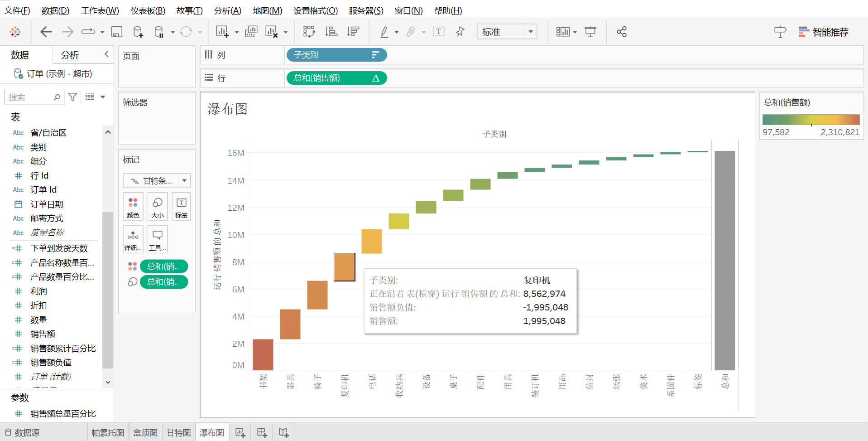
Task: Click the color 总和(销..) pill in marks card
Action: (x=164, y=266)
